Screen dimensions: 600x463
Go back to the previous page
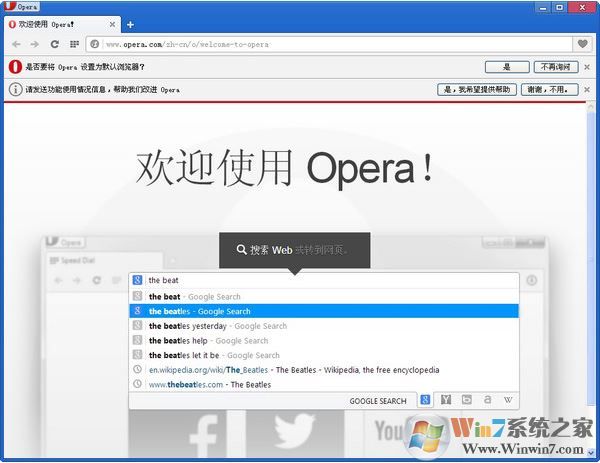coord(16,44)
